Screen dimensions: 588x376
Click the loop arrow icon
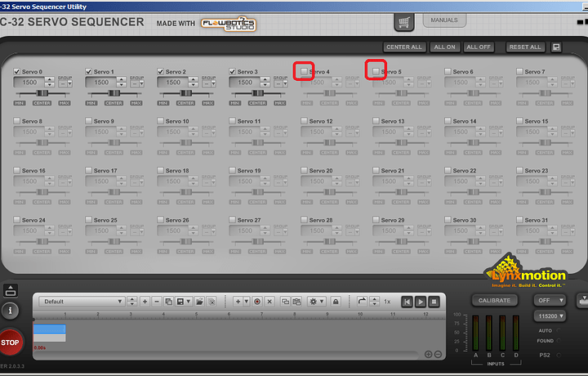(362, 302)
